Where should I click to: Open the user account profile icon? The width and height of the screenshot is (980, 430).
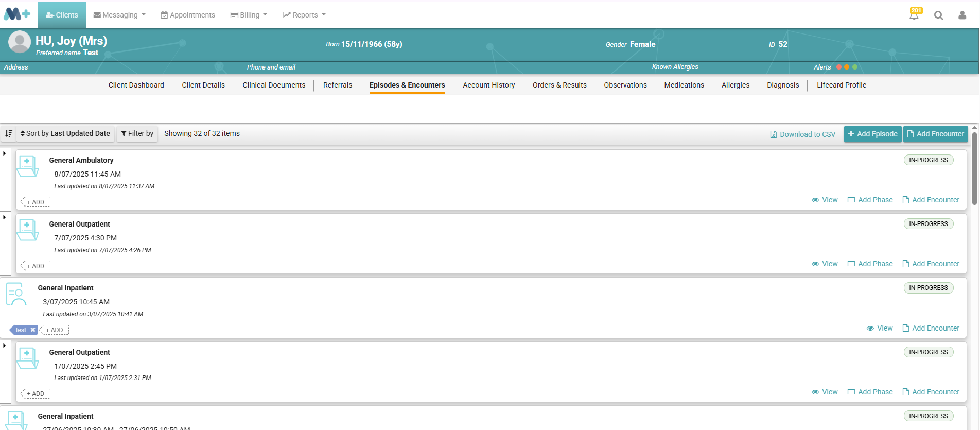point(962,15)
